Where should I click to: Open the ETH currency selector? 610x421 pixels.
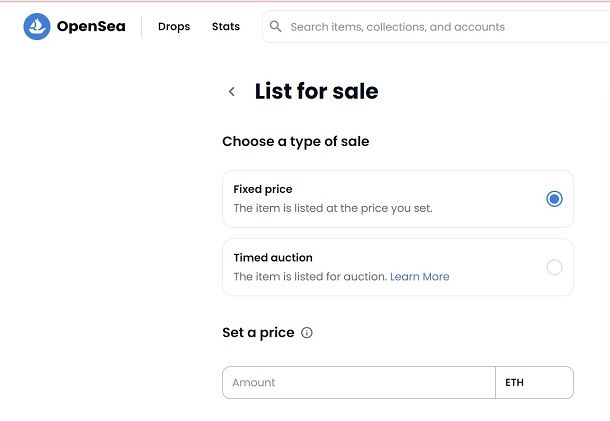pos(534,382)
